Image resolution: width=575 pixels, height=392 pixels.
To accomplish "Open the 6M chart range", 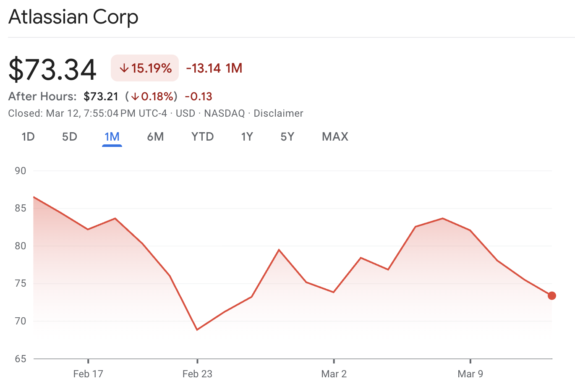I will pyautogui.click(x=155, y=137).
